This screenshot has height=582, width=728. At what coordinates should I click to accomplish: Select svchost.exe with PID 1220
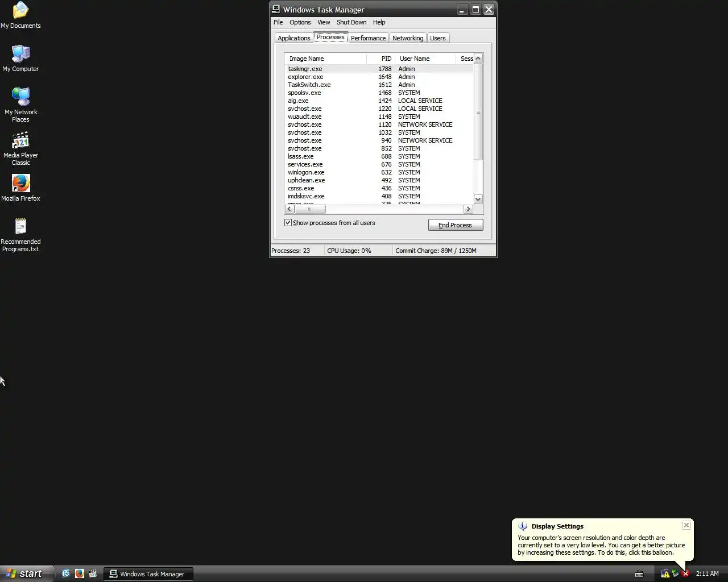379,109
